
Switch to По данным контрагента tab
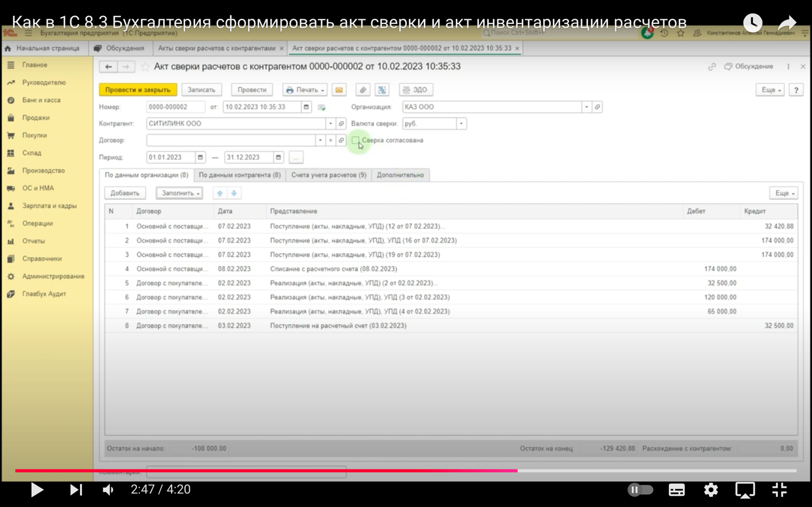(x=240, y=175)
